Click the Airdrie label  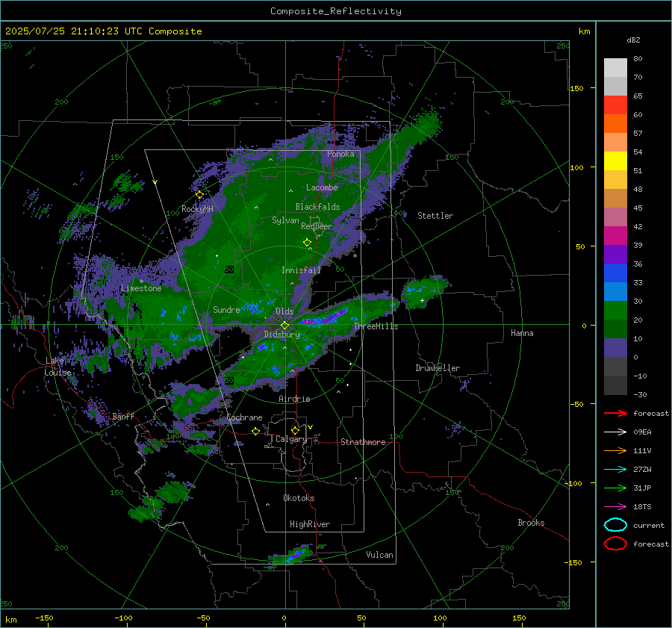tap(294, 399)
